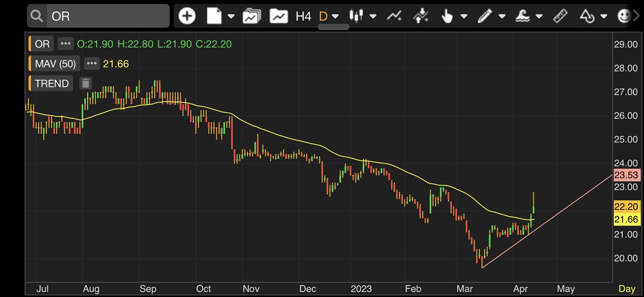Click the toolbar scroll-right chevron
The width and height of the screenshot is (644, 297).
coord(636,16)
